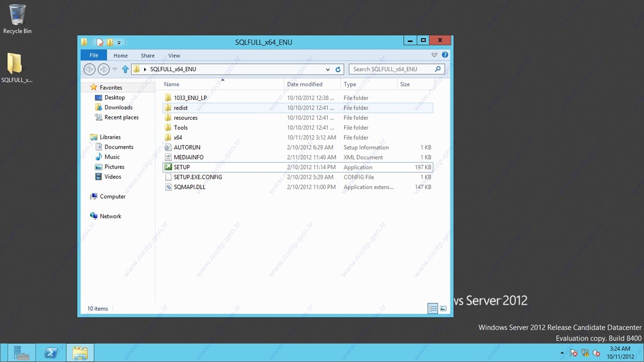Click the SQLFULL_x64_ENU path in address bar
This screenshot has width=644, height=362.
pyautogui.click(x=173, y=69)
